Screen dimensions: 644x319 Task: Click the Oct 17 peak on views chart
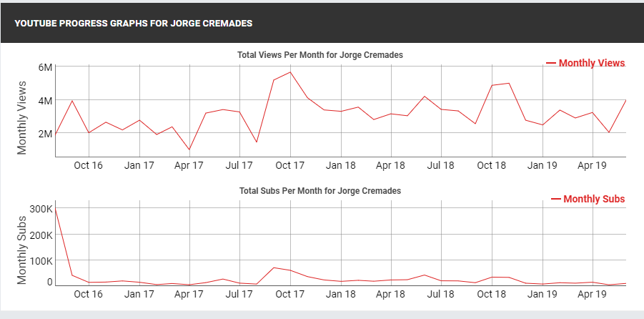tap(290, 72)
